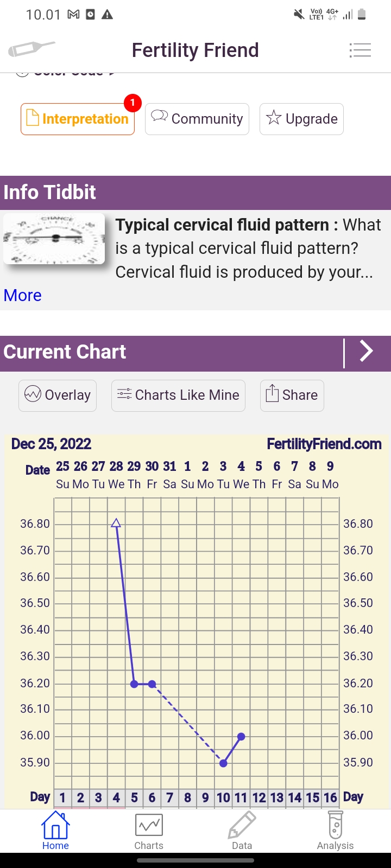Share the current chart
This screenshot has width=391, height=868.
(292, 395)
